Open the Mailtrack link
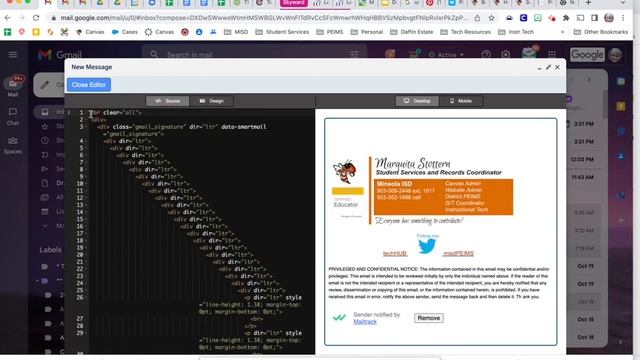 (x=365, y=322)
